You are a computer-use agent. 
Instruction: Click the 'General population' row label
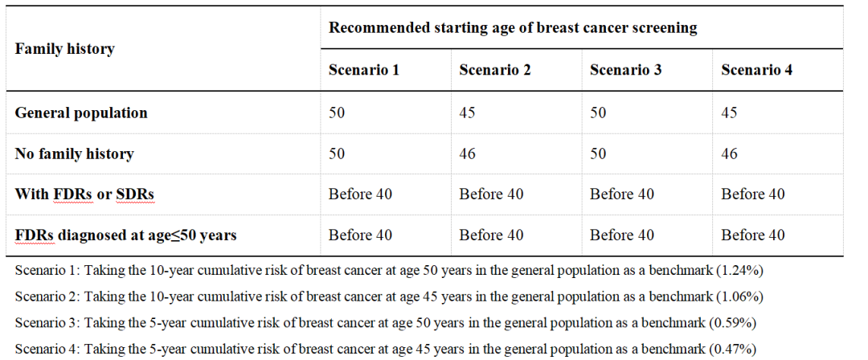[81, 112]
